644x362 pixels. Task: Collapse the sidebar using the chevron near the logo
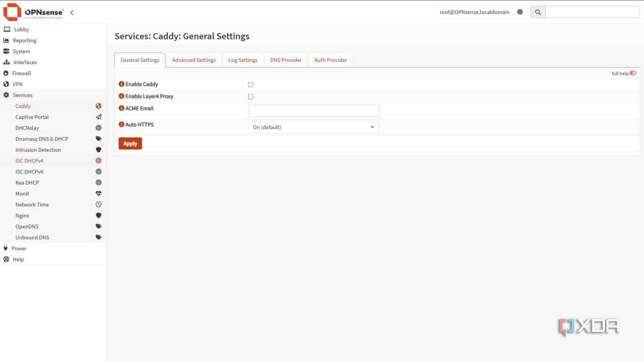coord(72,12)
